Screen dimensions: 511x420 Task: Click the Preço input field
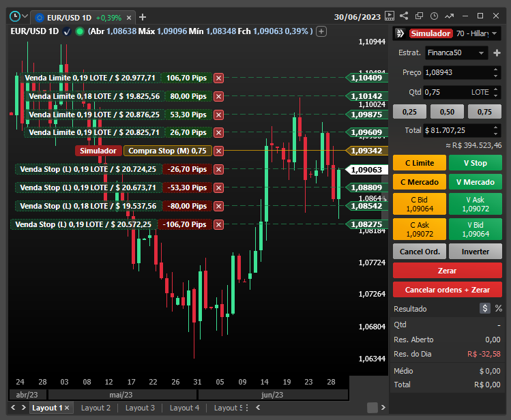coord(455,72)
